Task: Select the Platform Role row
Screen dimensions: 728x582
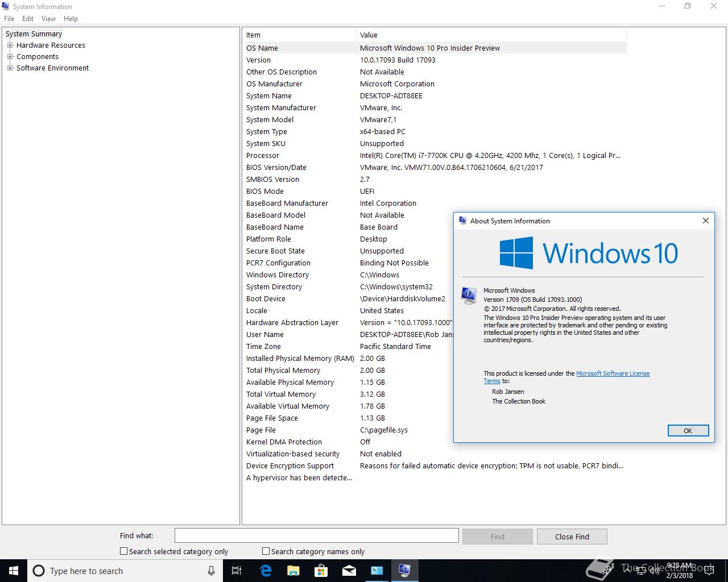Action: pyautogui.click(x=349, y=239)
